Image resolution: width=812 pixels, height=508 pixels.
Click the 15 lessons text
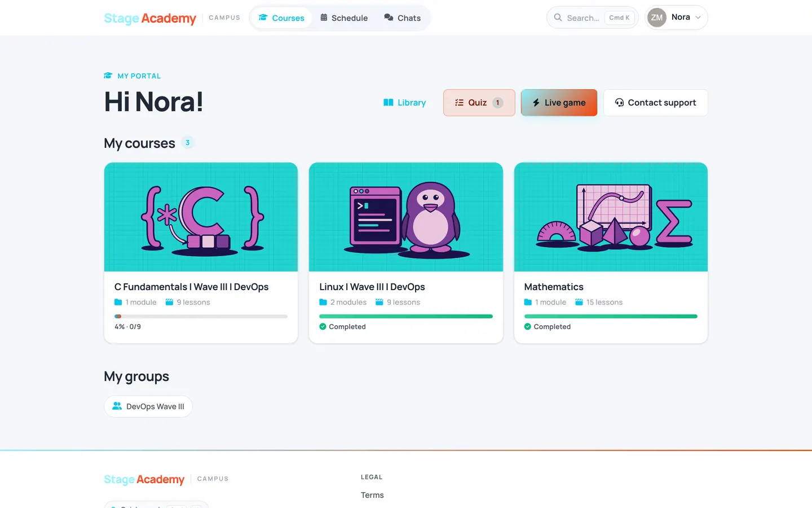604,303
